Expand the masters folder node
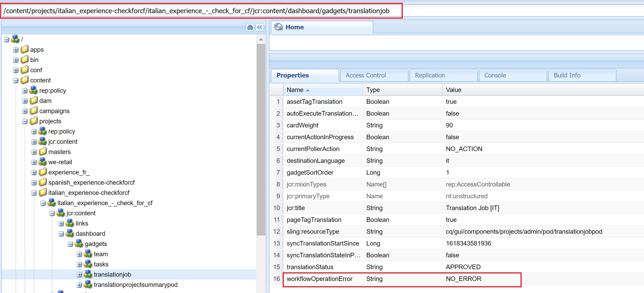This screenshot has height=293, width=644. point(34,152)
